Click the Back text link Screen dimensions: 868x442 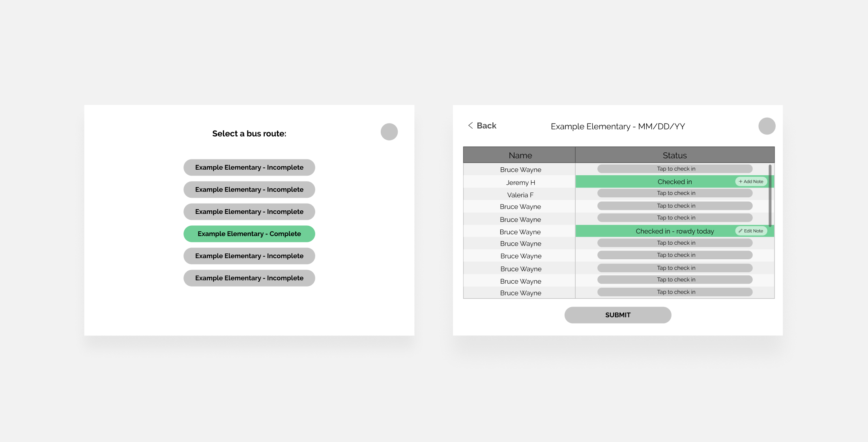[486, 125]
